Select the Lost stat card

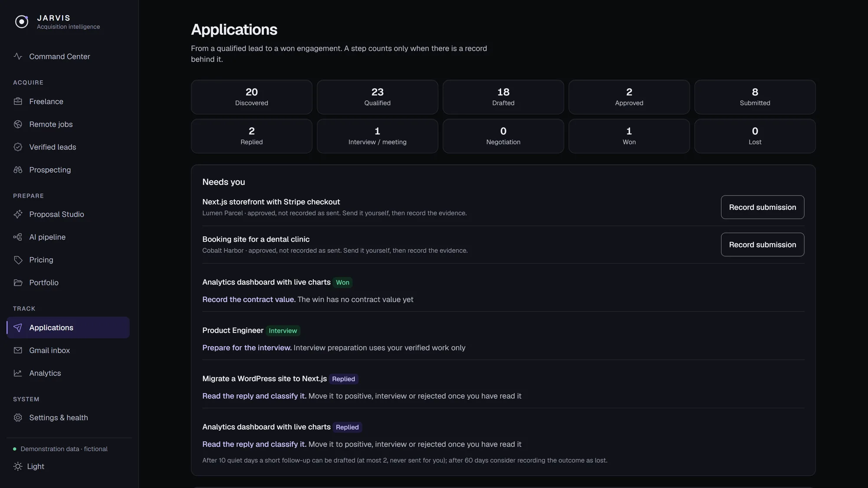pos(755,136)
